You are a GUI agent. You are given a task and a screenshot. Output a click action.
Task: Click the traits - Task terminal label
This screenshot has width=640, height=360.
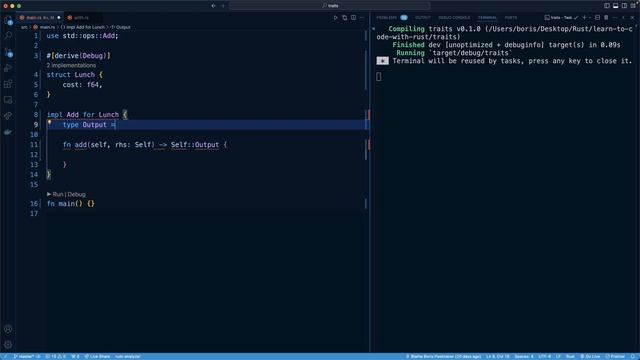click(561, 18)
